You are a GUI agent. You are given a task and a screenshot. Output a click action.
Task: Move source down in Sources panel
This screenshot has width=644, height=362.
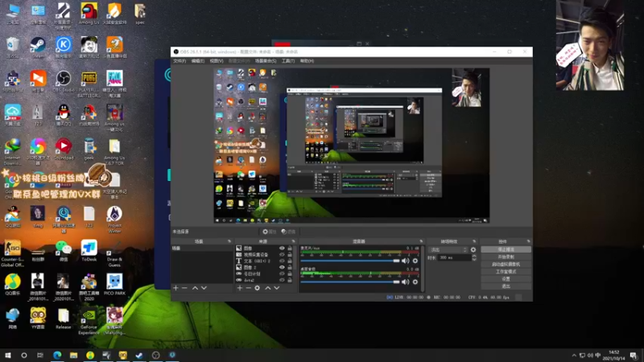click(x=277, y=288)
